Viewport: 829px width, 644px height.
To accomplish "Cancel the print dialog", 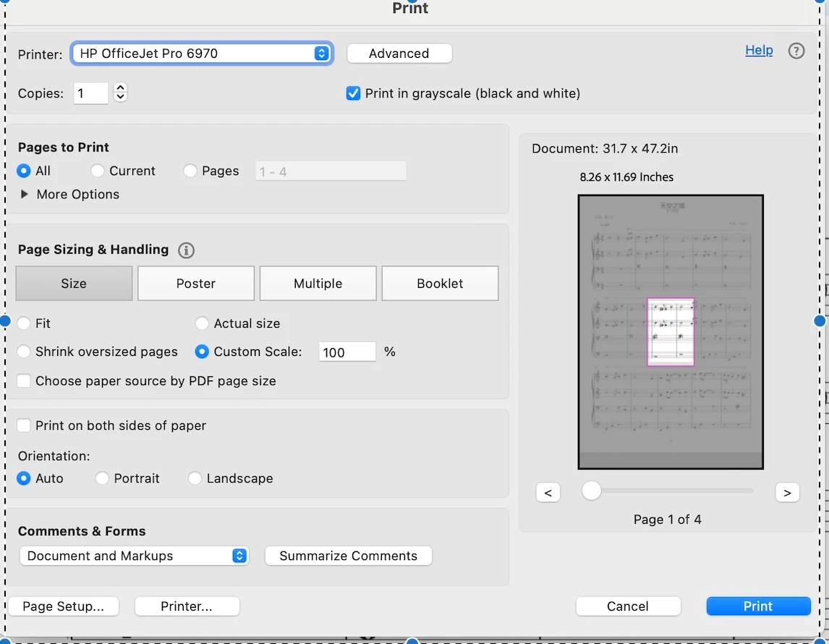I will coord(628,606).
